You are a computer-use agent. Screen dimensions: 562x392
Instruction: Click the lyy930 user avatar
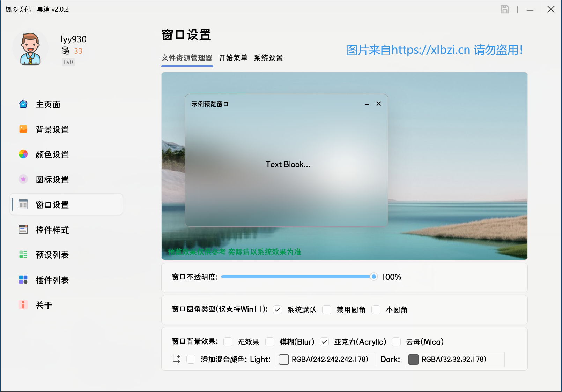[x=30, y=48]
